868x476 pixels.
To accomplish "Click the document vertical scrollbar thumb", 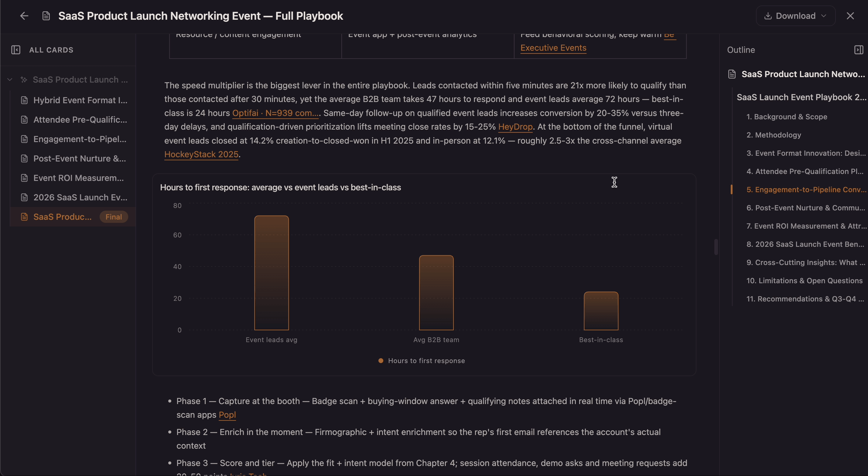I will 716,247.
